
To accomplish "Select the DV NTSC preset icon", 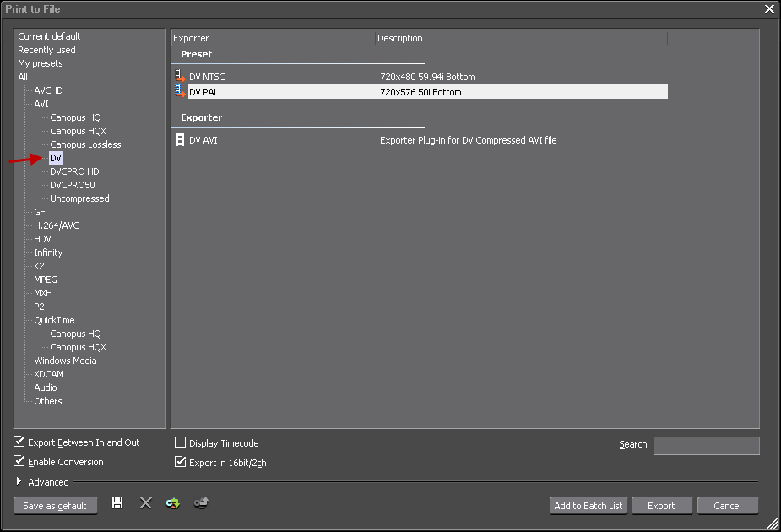I will click(x=180, y=77).
